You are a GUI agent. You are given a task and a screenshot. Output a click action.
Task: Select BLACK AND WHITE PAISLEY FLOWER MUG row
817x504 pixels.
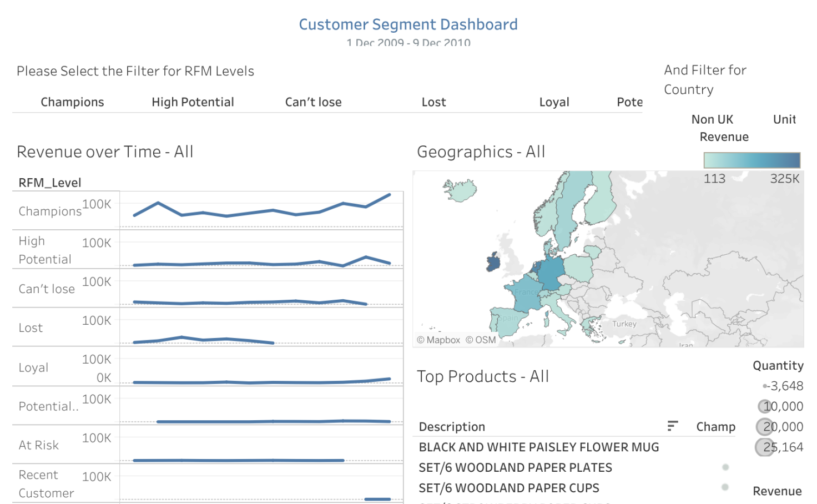(x=538, y=447)
